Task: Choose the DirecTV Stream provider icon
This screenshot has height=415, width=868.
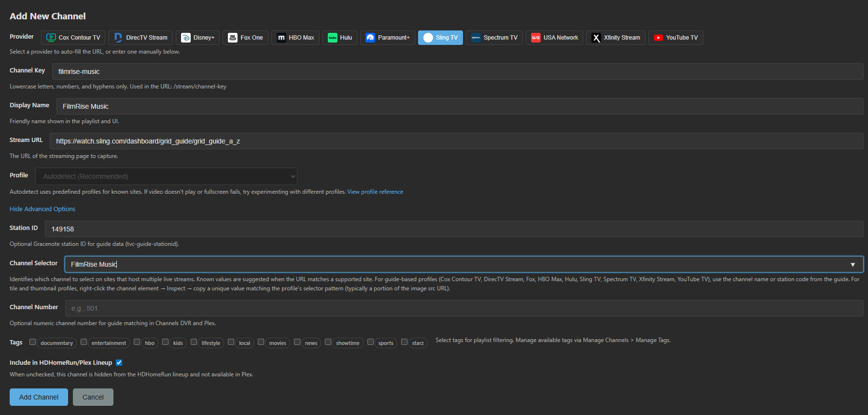Action: (118, 38)
